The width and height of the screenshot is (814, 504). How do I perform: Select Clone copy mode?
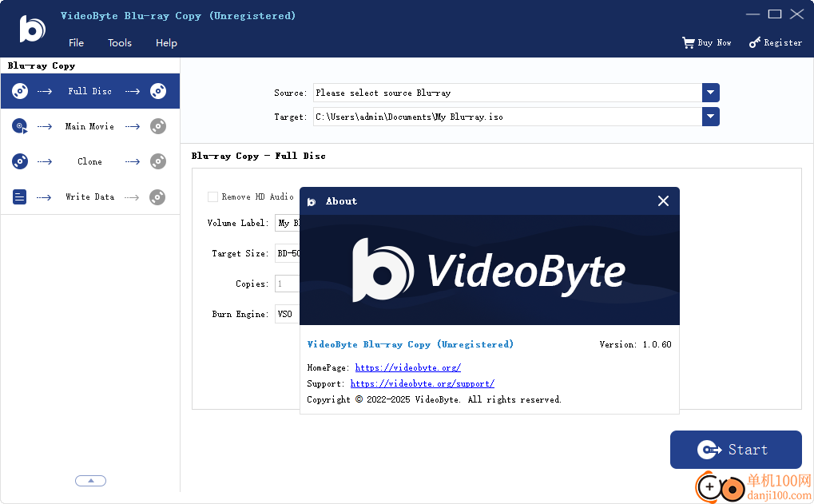(x=90, y=161)
